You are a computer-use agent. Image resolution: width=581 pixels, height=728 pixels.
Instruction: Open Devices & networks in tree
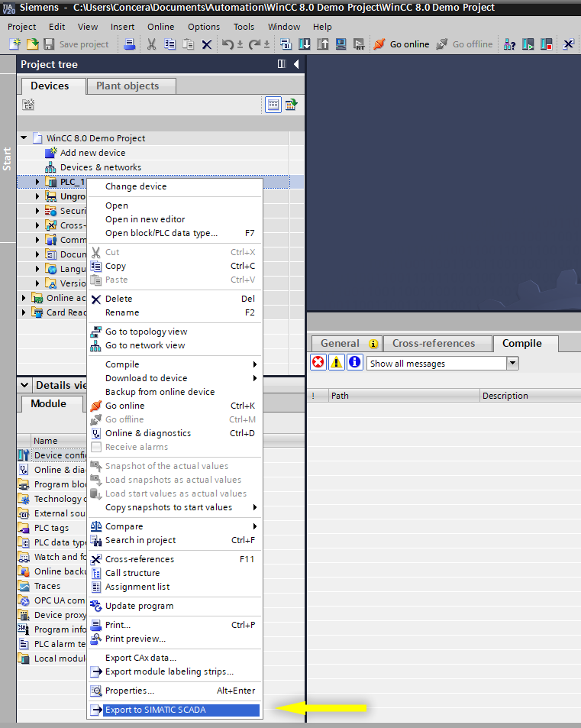pyautogui.click(x=100, y=167)
